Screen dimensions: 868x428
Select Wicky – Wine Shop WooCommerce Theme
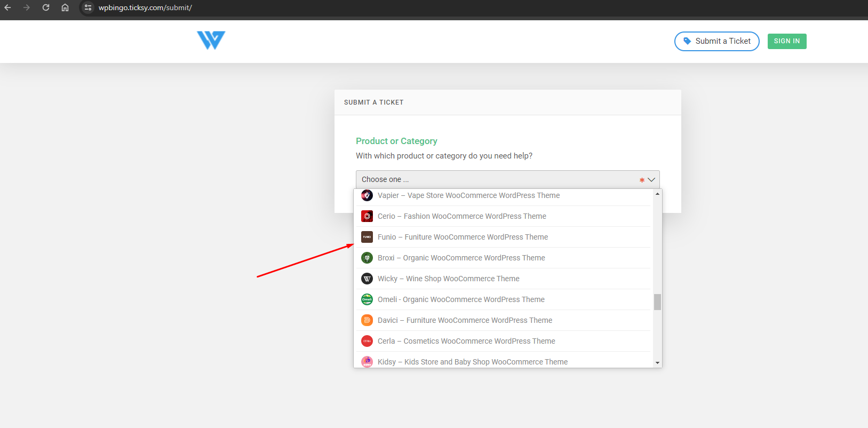(502, 279)
